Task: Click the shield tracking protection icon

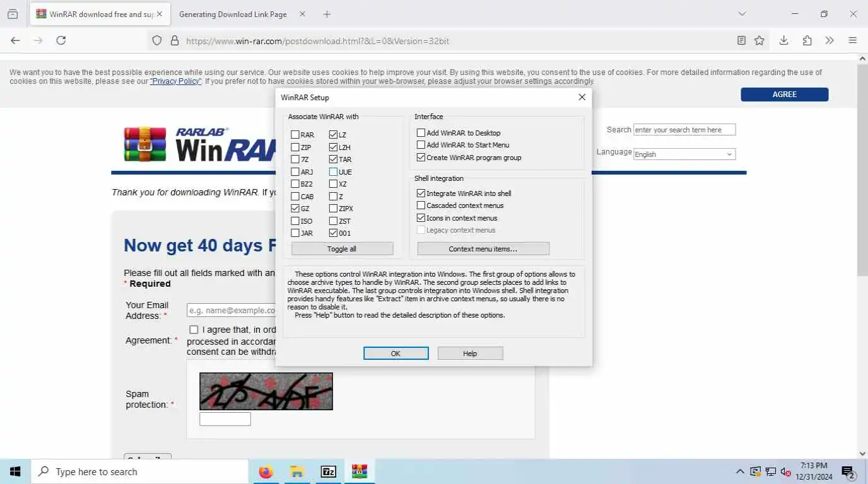Action: point(157,40)
